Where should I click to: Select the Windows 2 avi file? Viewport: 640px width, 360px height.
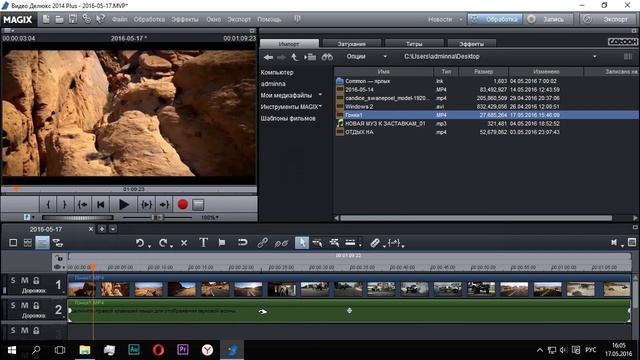click(x=486, y=107)
